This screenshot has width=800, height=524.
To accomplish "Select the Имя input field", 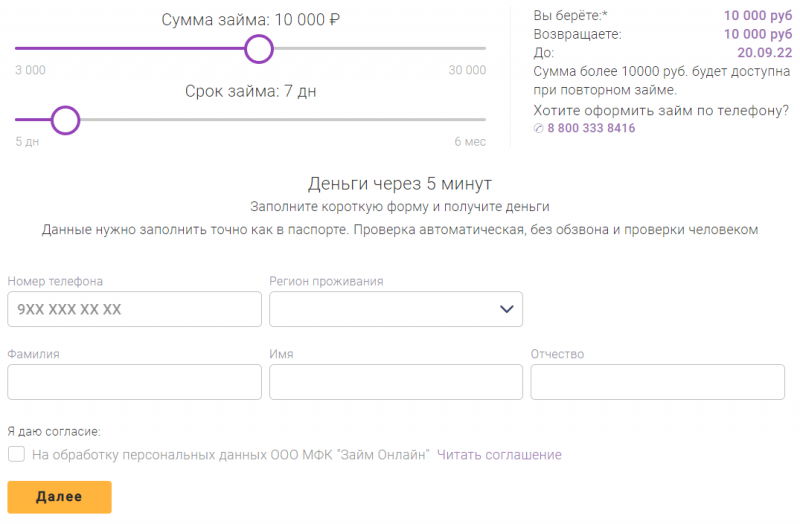I will (x=396, y=382).
